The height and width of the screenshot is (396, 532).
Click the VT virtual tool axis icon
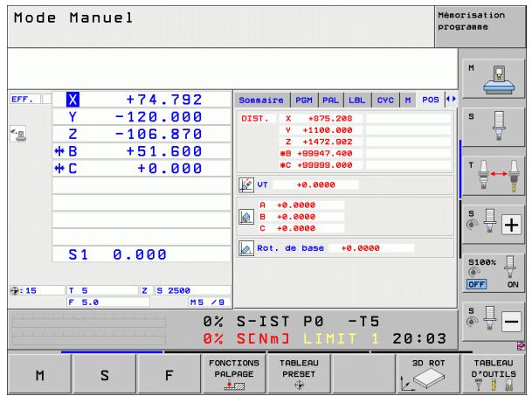pos(246,185)
